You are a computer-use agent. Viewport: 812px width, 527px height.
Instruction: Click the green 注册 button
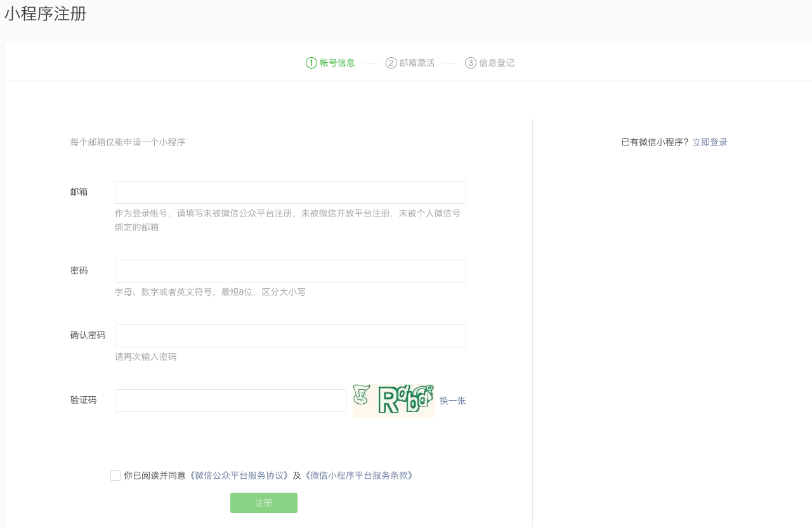coord(264,503)
